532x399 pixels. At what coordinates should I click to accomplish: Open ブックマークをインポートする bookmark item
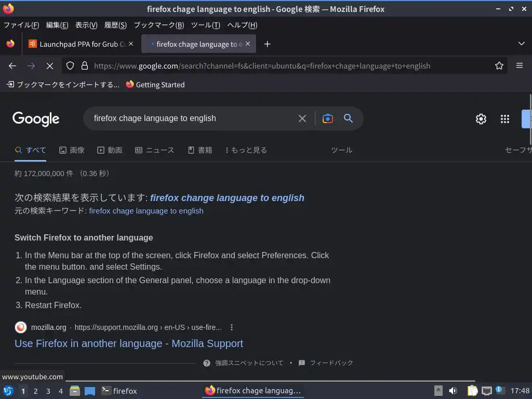point(63,85)
